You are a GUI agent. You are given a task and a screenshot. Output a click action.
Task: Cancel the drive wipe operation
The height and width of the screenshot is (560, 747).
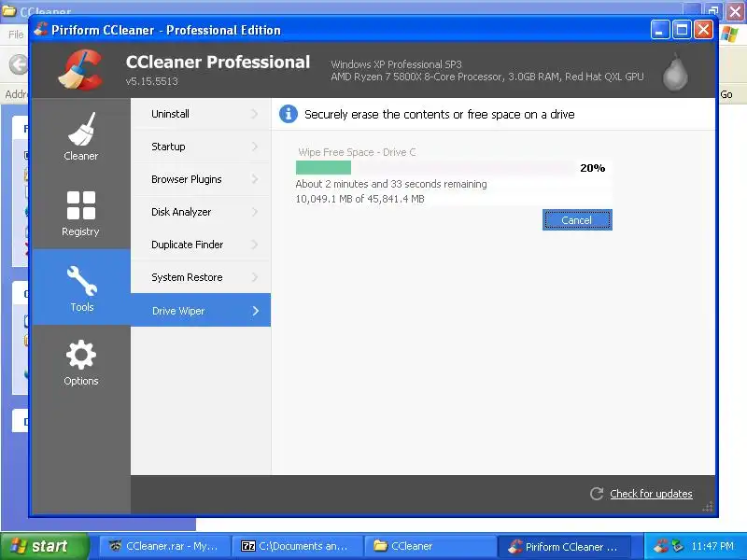click(577, 220)
